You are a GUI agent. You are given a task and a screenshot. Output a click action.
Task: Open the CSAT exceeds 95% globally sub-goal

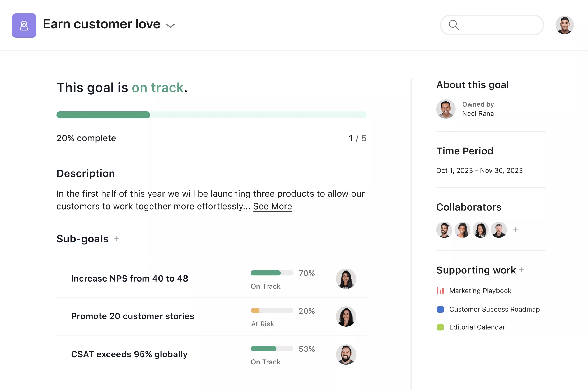(x=129, y=354)
